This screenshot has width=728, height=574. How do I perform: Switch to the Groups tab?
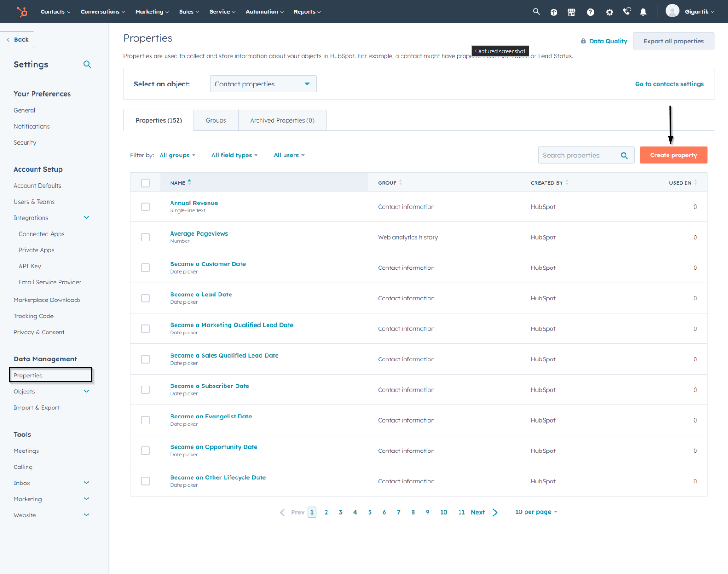216,120
